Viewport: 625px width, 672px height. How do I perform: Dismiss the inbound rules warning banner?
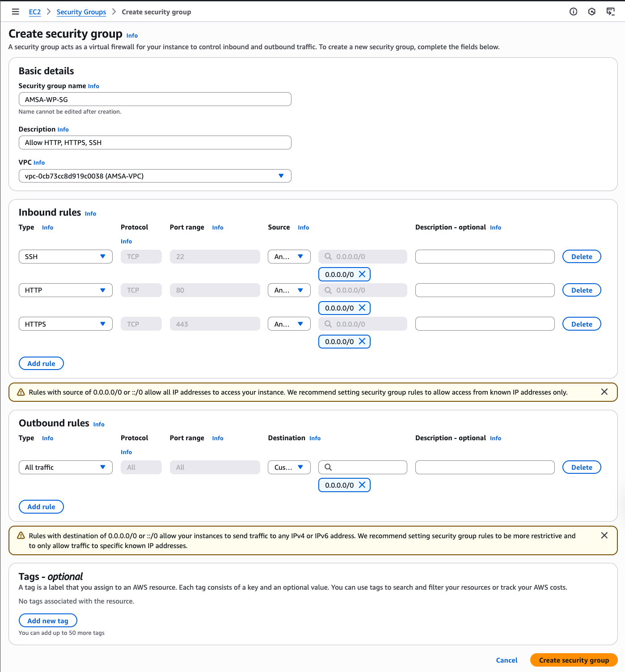[x=604, y=392]
